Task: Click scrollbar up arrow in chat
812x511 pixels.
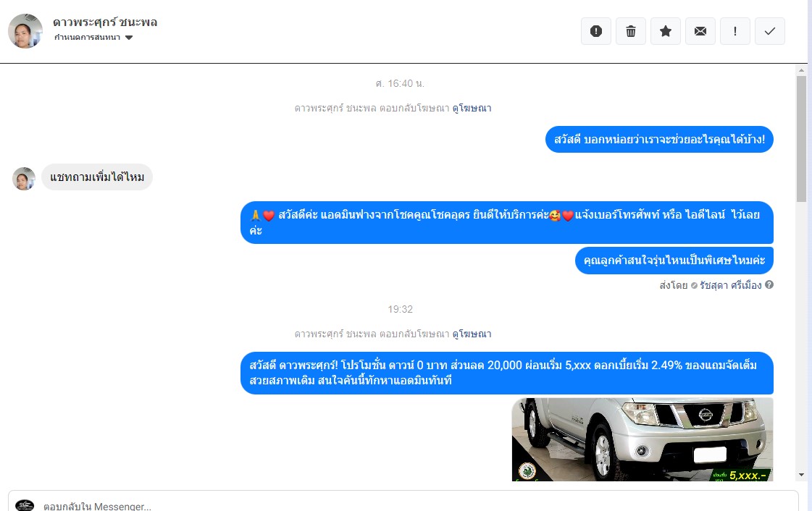Action: point(801,69)
